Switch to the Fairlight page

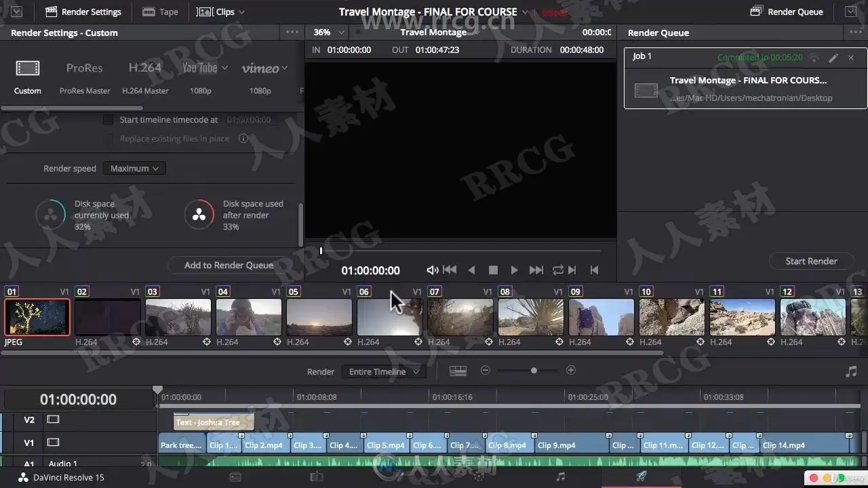click(x=560, y=477)
